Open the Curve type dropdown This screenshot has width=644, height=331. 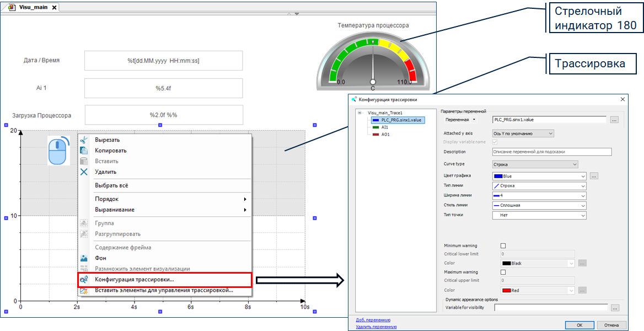pos(535,164)
